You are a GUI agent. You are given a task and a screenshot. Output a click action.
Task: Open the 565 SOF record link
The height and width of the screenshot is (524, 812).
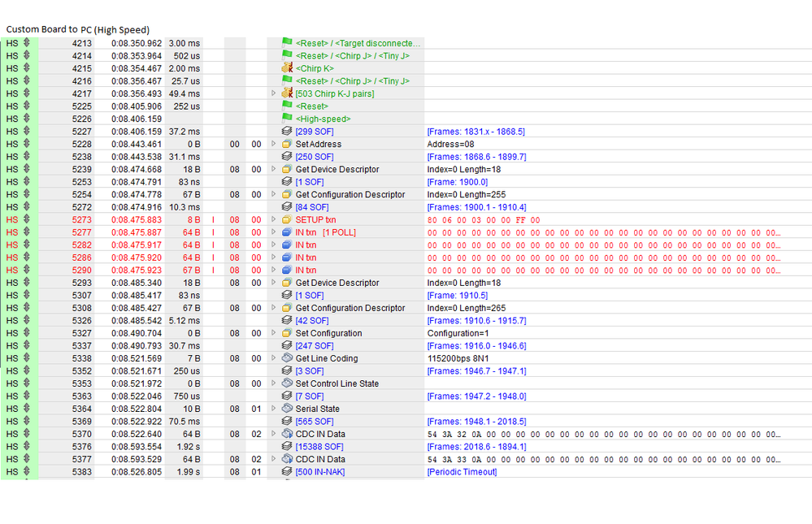coord(315,422)
